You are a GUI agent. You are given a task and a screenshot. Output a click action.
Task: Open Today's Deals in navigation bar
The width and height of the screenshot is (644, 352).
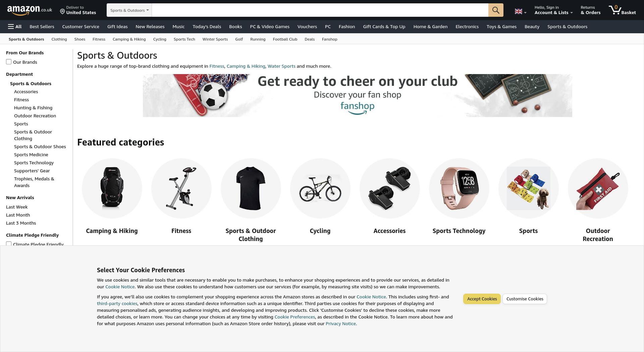point(207,26)
